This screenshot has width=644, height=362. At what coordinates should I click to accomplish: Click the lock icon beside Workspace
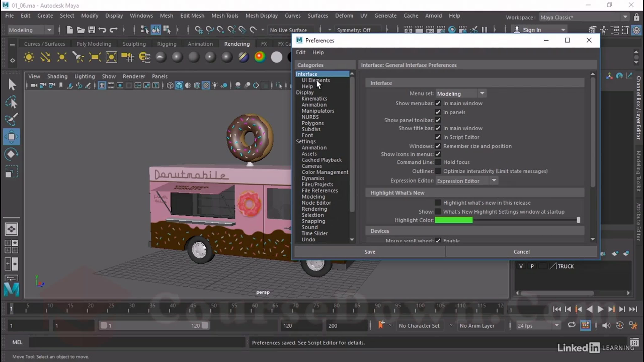[636, 17]
